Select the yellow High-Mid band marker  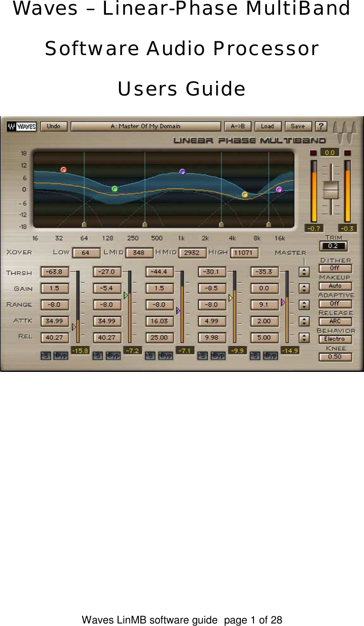[245, 194]
